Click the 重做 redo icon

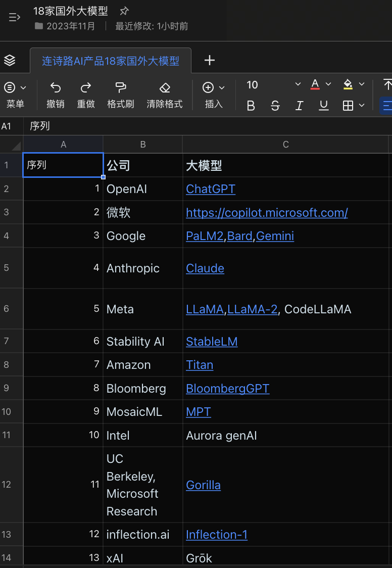[86, 87]
